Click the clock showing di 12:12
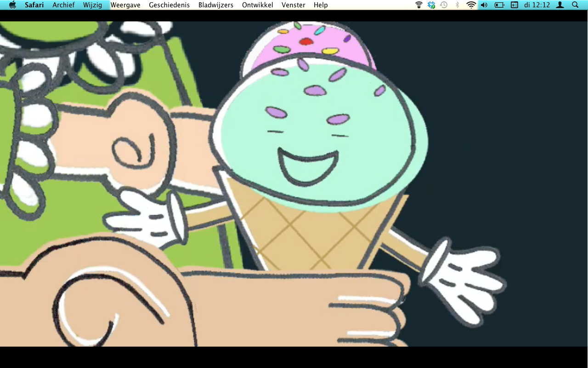The height and width of the screenshot is (368, 588). 537,5
